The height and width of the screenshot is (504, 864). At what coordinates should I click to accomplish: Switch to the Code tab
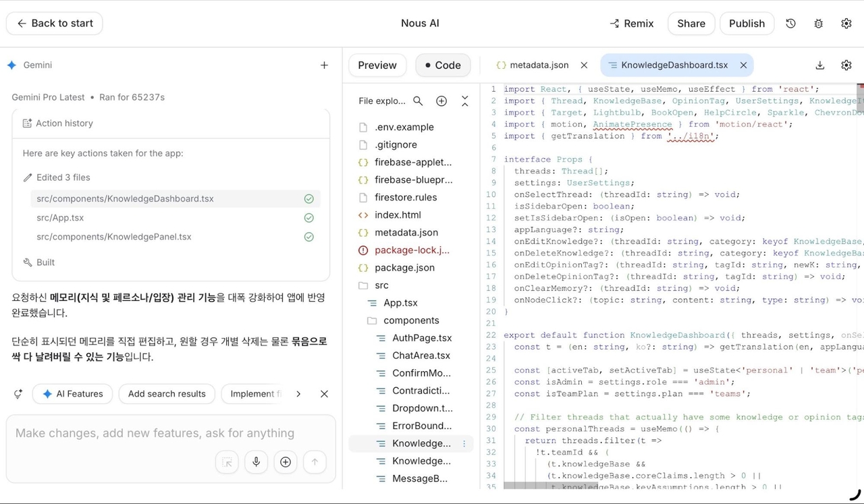[443, 65]
